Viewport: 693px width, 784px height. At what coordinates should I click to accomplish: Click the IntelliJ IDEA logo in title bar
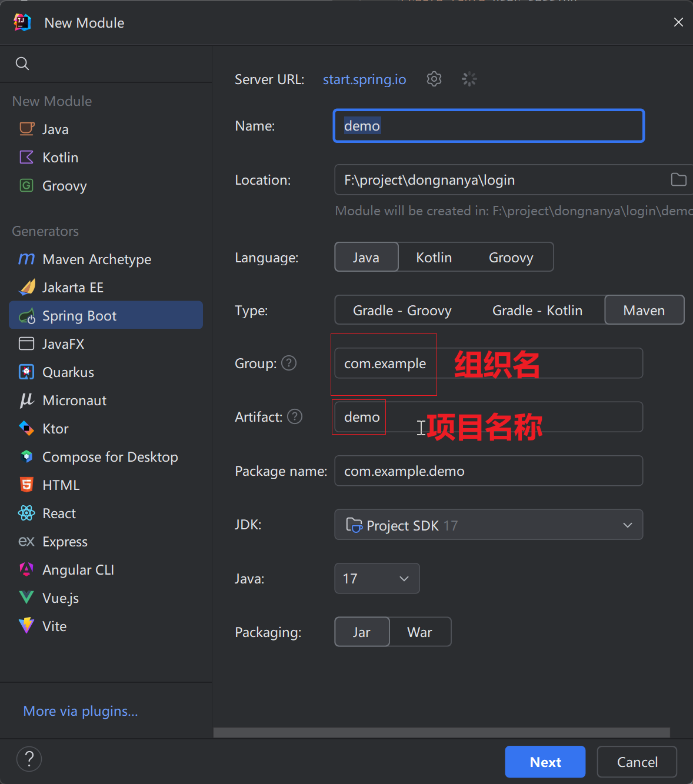pos(22,22)
